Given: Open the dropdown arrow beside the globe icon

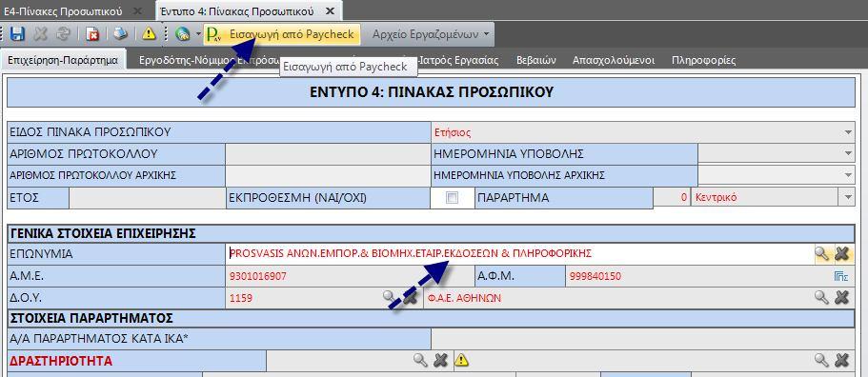Looking at the screenshot, I should click(198, 34).
